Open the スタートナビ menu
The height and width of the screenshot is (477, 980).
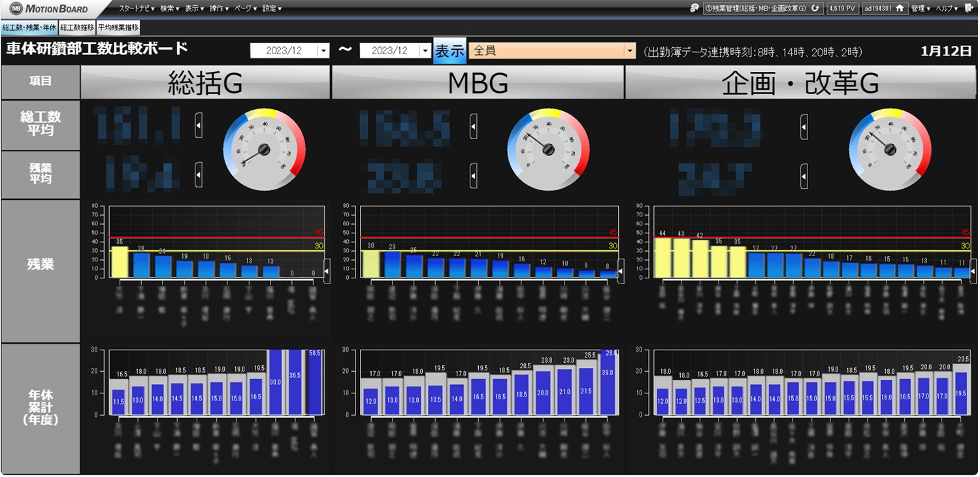click(136, 8)
